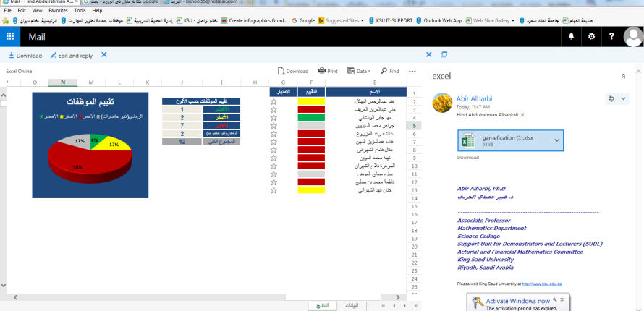Toggle the star in the last table row
Viewport: 644px width, 311px height.
(274, 190)
